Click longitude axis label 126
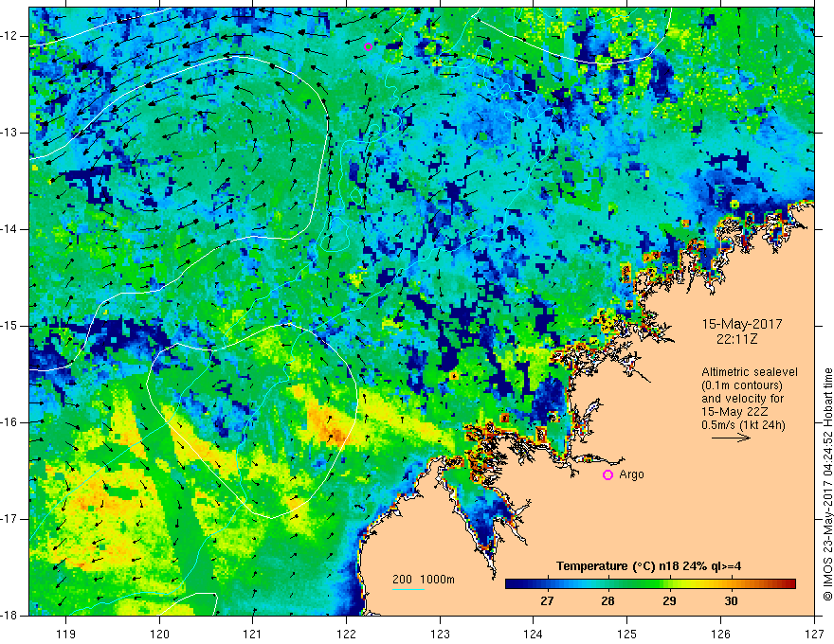The image size is (834, 644). click(x=720, y=634)
